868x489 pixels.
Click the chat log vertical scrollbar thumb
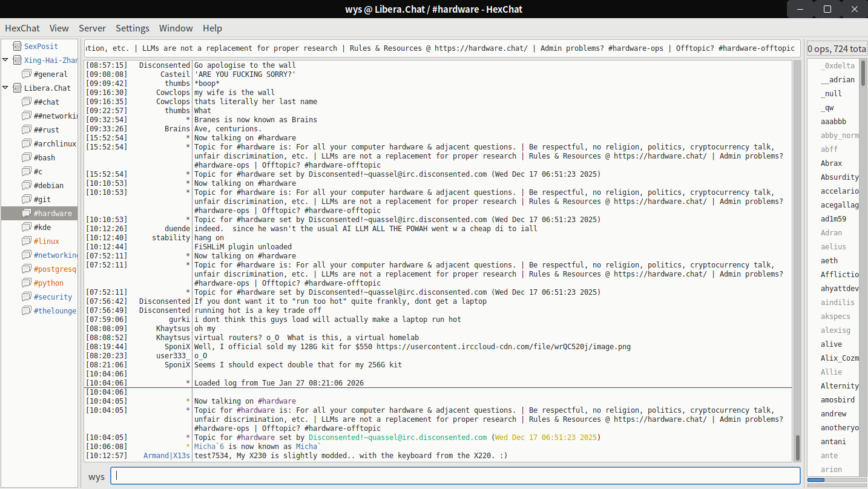pyautogui.click(x=797, y=448)
